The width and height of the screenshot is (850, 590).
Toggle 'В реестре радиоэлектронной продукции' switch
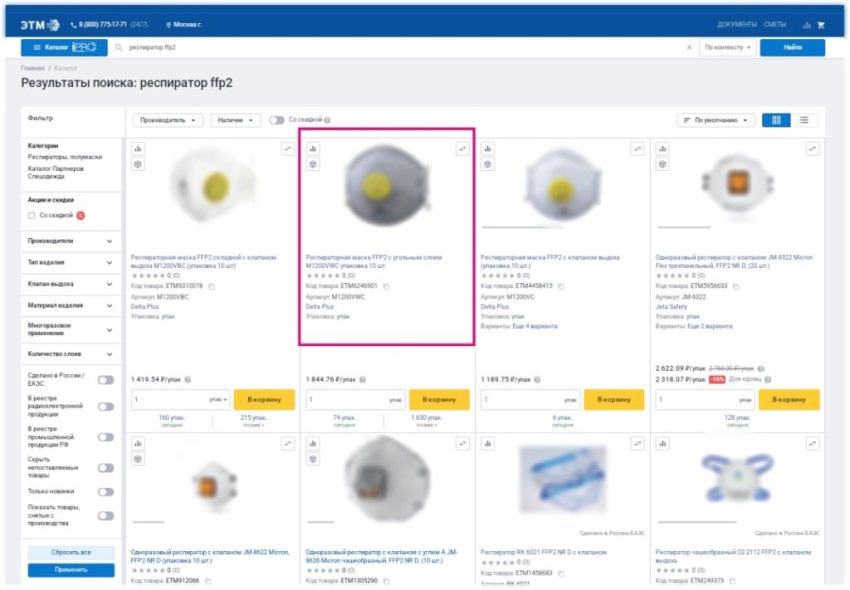[x=106, y=406]
